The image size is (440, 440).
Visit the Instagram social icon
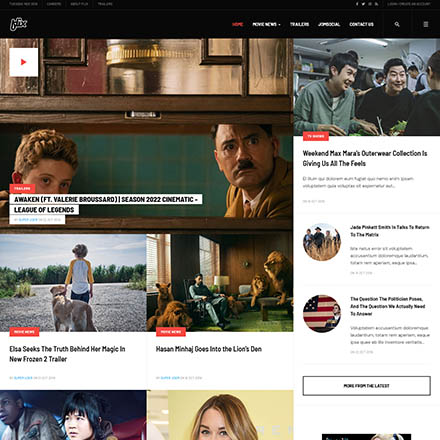pyautogui.click(x=370, y=4)
